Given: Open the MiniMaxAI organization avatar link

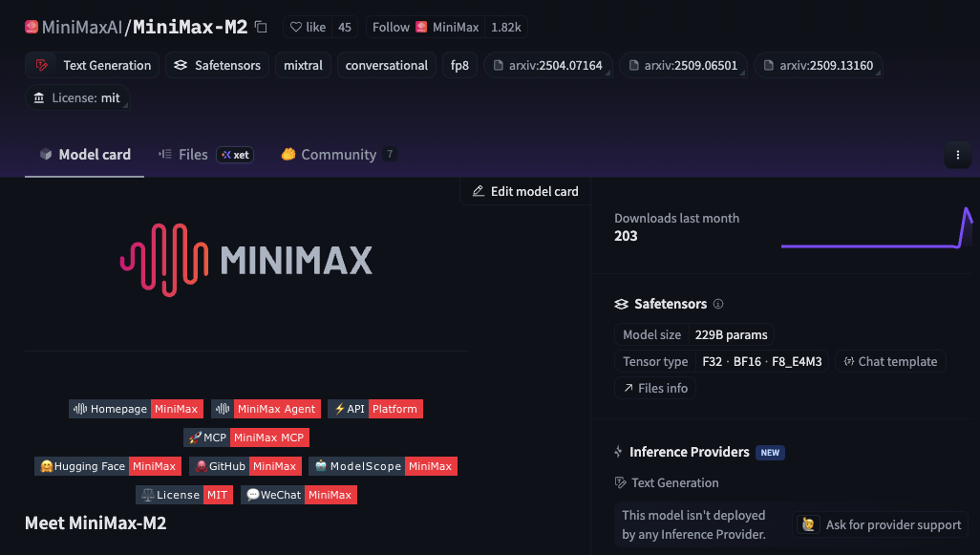Looking at the screenshot, I should pyautogui.click(x=32, y=28).
